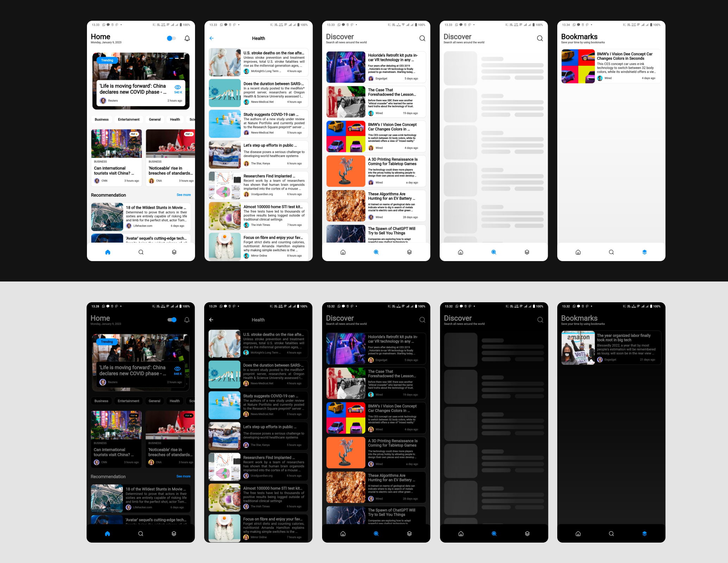Choose the Entertainment chip on light Home screen
This screenshot has width=728, height=563.
point(128,120)
